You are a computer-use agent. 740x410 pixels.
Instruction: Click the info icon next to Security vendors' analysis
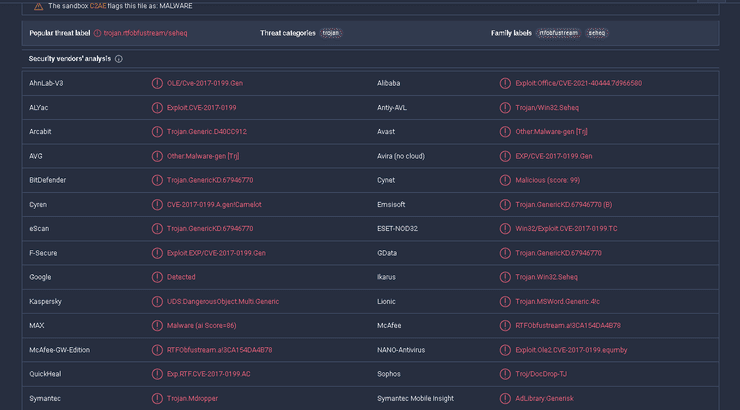click(119, 59)
